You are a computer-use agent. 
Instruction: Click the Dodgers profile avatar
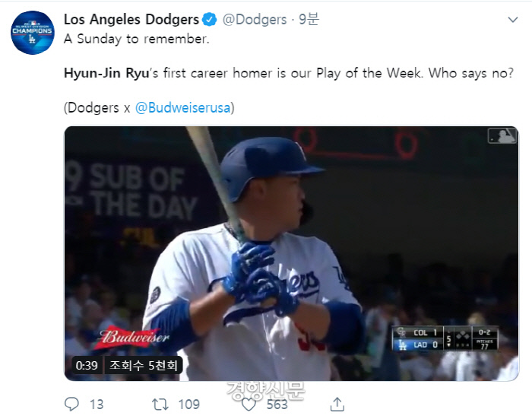[x=33, y=33]
